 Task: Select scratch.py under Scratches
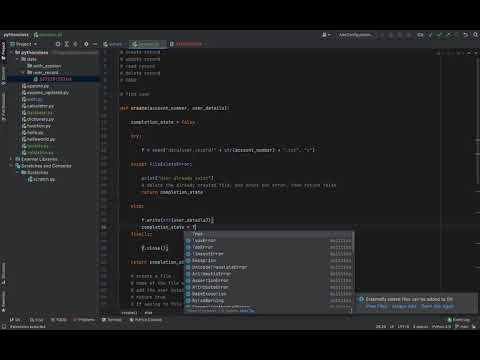tap(42, 179)
